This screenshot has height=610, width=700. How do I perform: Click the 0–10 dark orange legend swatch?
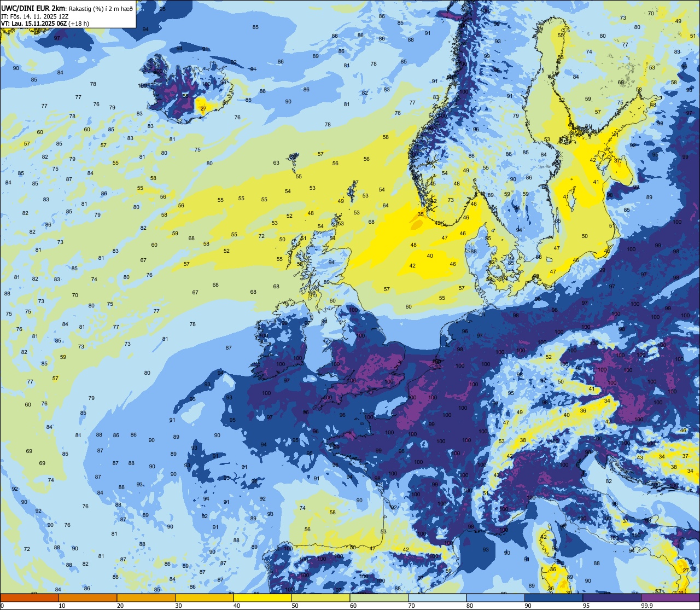30,597
